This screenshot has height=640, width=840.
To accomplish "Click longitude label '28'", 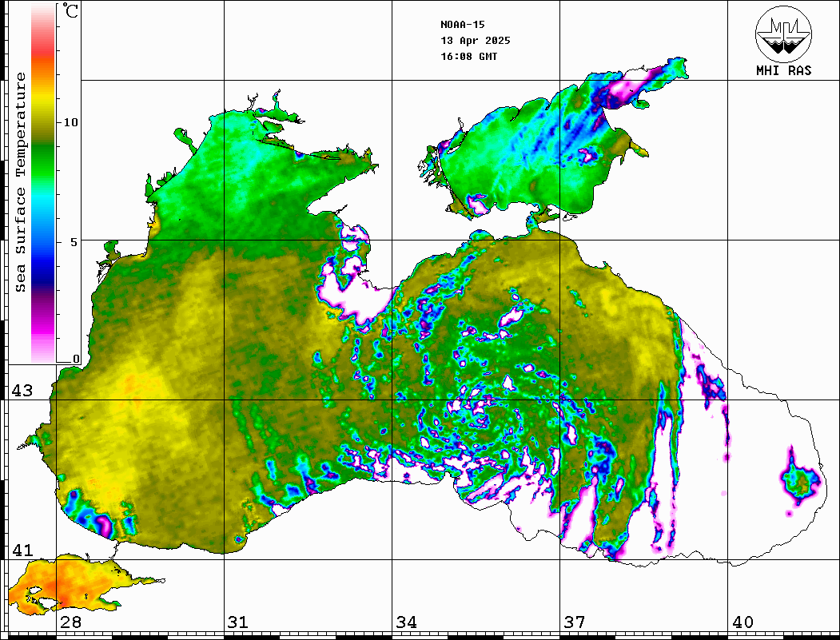I will [x=70, y=622].
